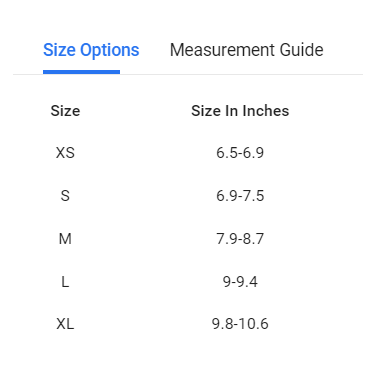365x377 pixels.
Task: Select the Size Options tab
Action: click(91, 51)
